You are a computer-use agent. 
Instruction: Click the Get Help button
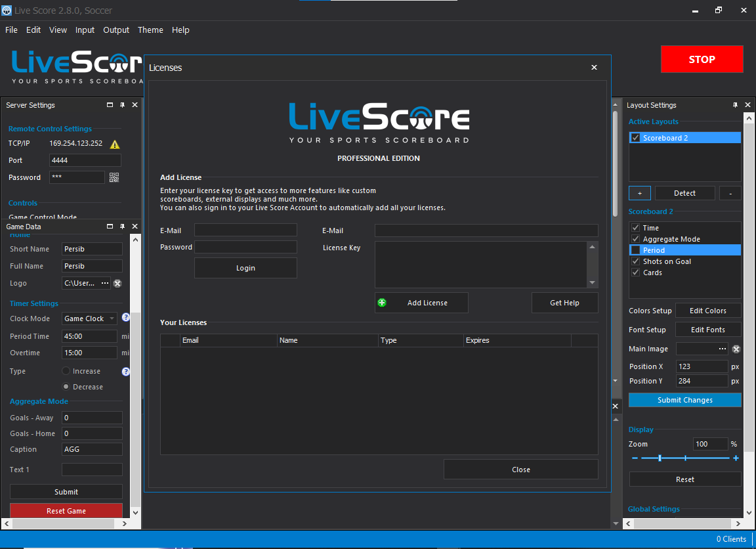564,303
